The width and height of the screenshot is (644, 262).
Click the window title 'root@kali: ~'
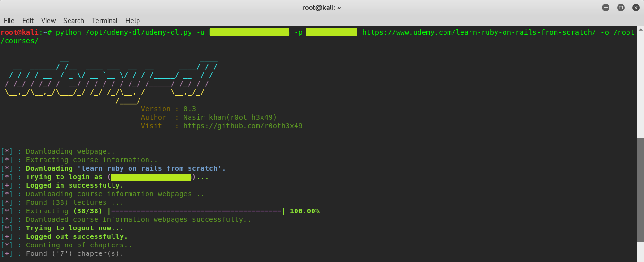pos(322,8)
